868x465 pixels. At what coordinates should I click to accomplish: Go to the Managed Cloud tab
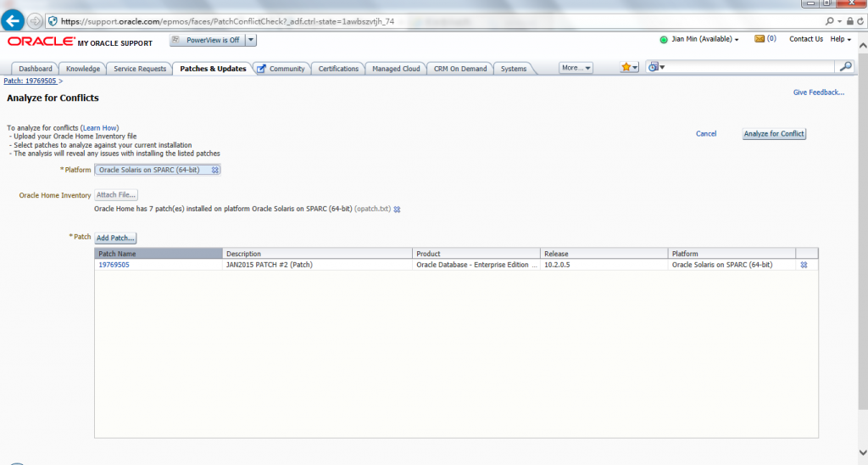pos(396,69)
